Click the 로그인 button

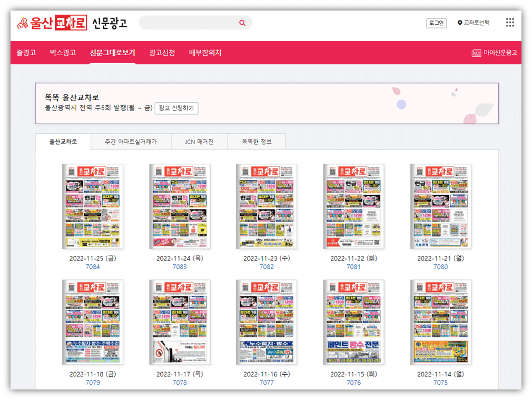(436, 23)
